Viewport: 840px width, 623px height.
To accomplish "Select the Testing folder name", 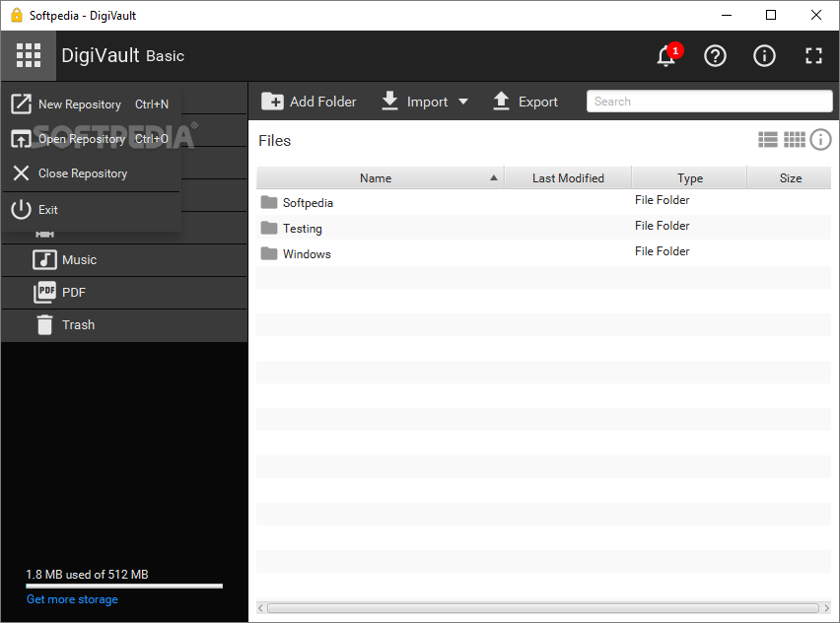I will (x=302, y=229).
